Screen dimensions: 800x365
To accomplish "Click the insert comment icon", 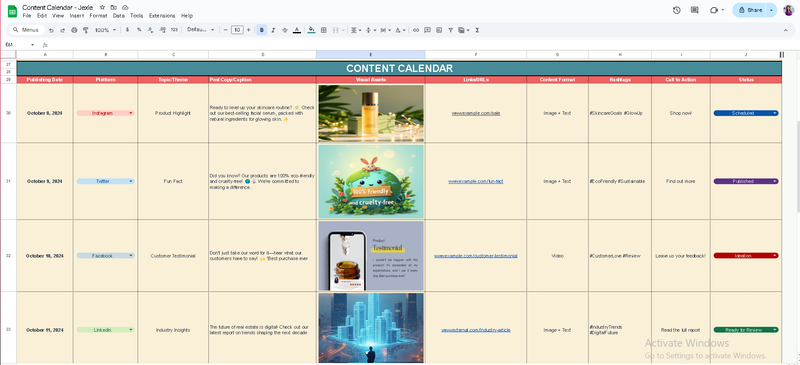I will [x=428, y=30].
